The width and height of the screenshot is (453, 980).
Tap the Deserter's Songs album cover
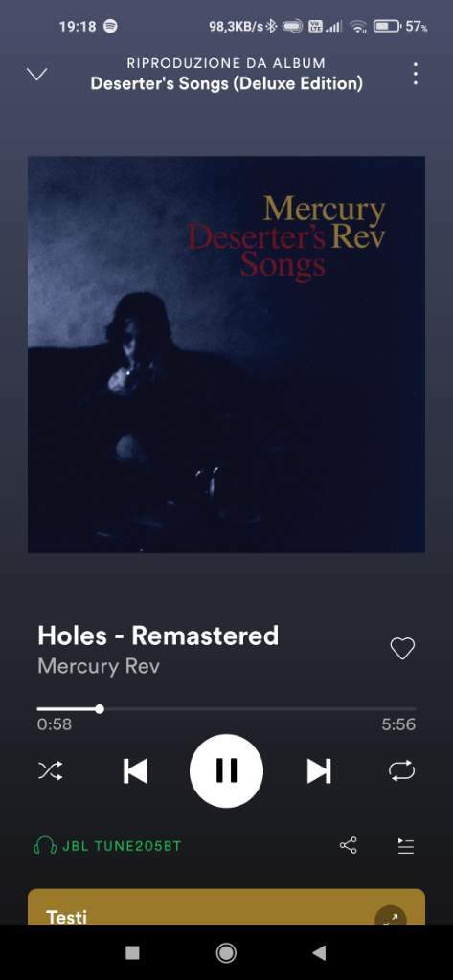226,354
